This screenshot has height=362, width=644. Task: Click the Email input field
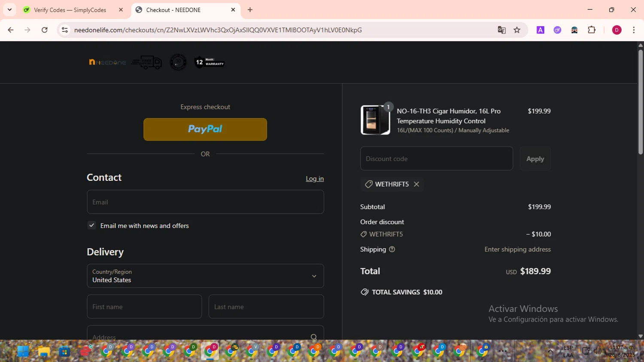[205, 202]
